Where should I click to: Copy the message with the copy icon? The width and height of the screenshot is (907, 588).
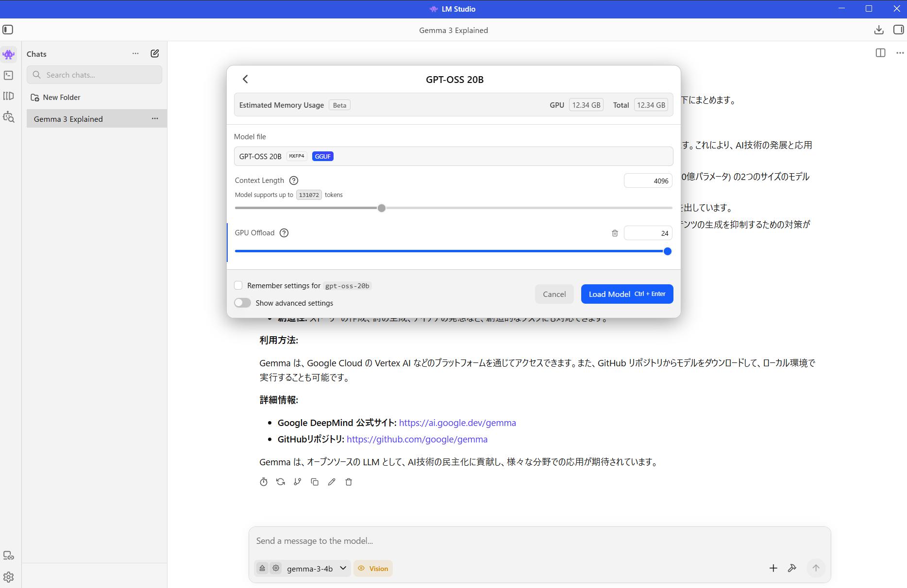coord(315,482)
